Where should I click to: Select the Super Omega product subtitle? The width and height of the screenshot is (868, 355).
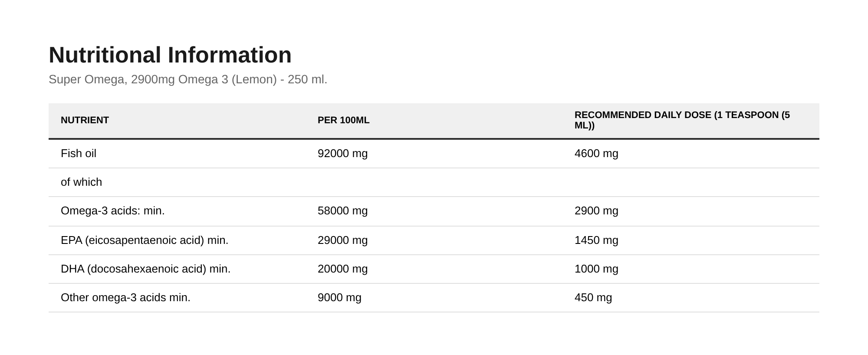188,79
